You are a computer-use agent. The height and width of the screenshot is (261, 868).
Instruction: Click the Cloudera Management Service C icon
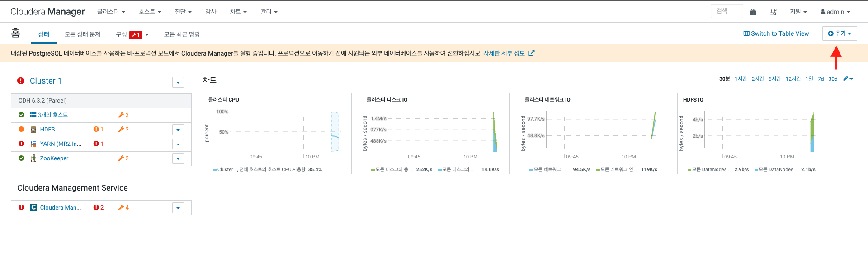(x=33, y=207)
